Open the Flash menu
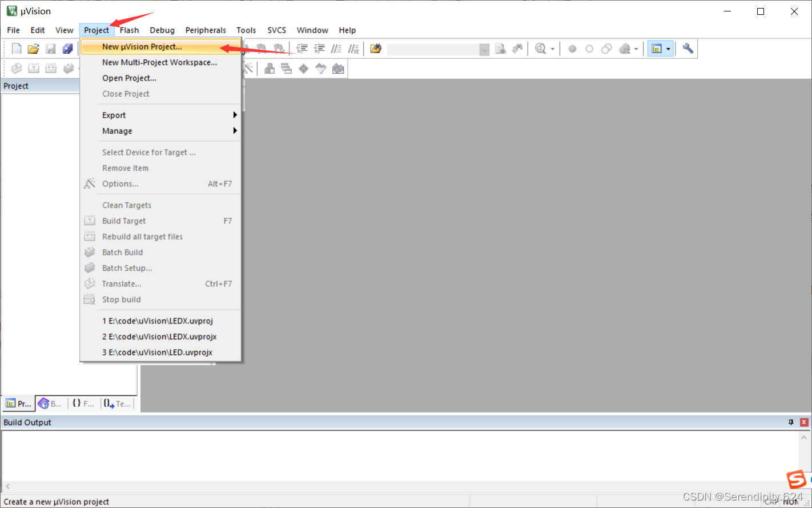812x508 pixels. click(x=130, y=30)
